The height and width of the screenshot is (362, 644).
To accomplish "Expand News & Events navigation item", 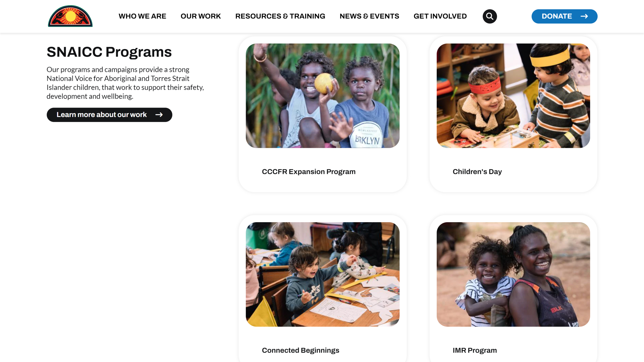I will click(369, 16).
